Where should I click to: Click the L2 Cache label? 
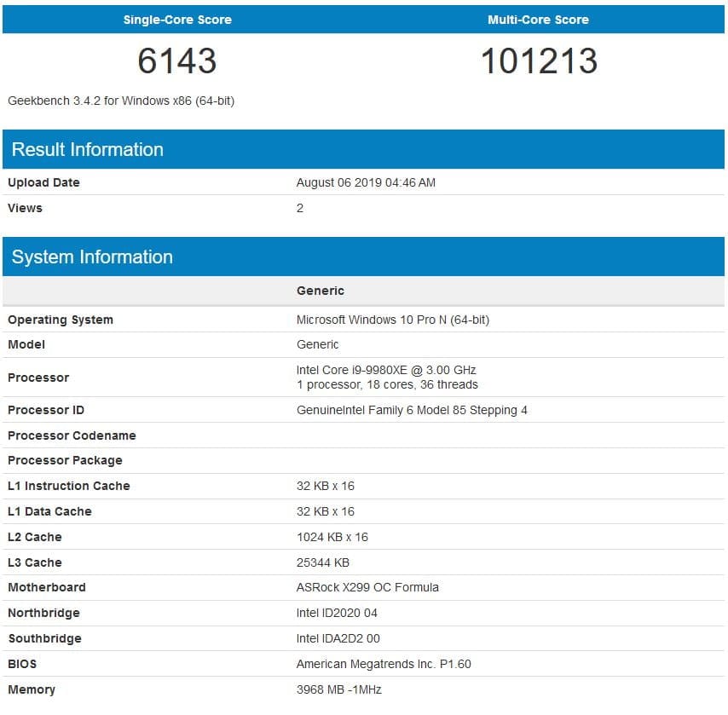[35, 537]
